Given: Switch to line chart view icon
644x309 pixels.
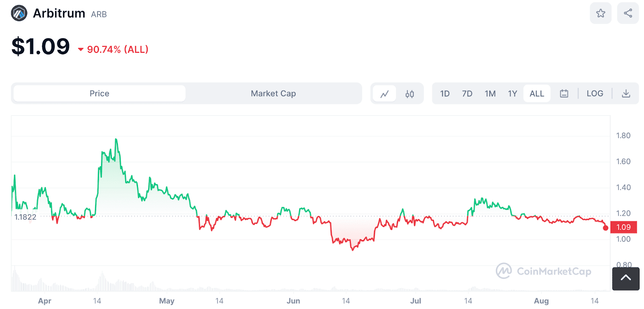Looking at the screenshot, I should (384, 94).
